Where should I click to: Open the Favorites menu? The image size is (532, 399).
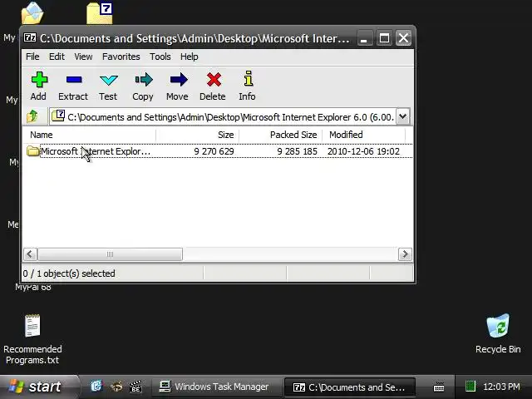121,57
